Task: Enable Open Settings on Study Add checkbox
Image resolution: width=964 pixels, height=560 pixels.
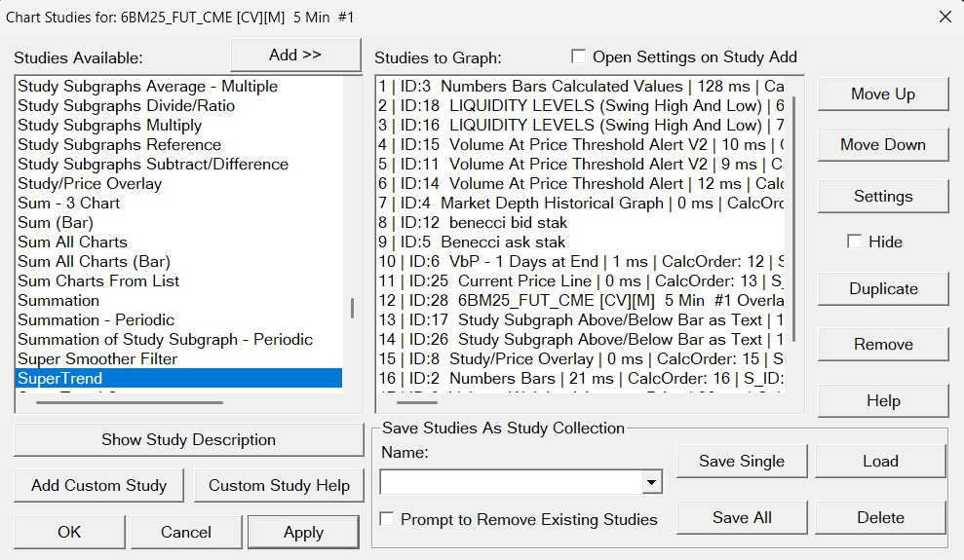Action: (579, 56)
